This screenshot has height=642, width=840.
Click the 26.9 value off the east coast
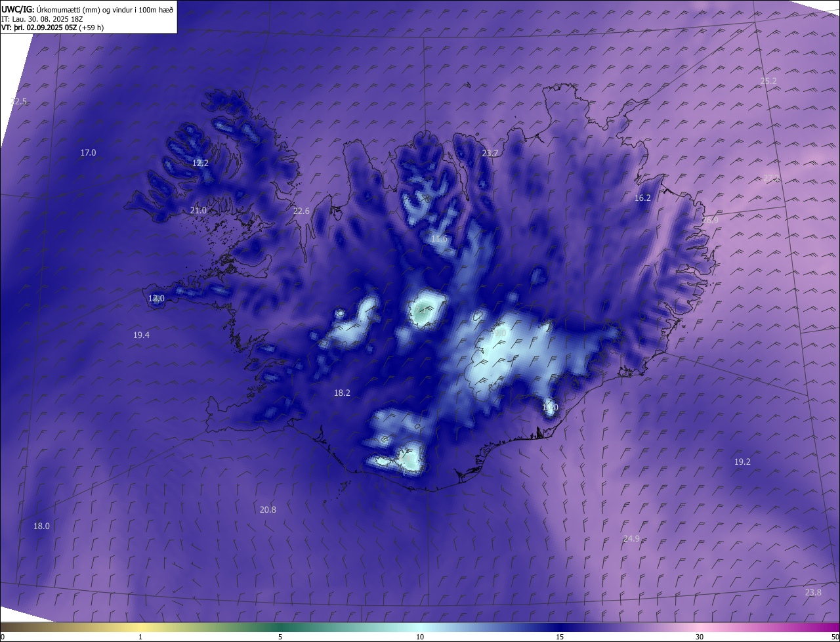[x=710, y=221]
